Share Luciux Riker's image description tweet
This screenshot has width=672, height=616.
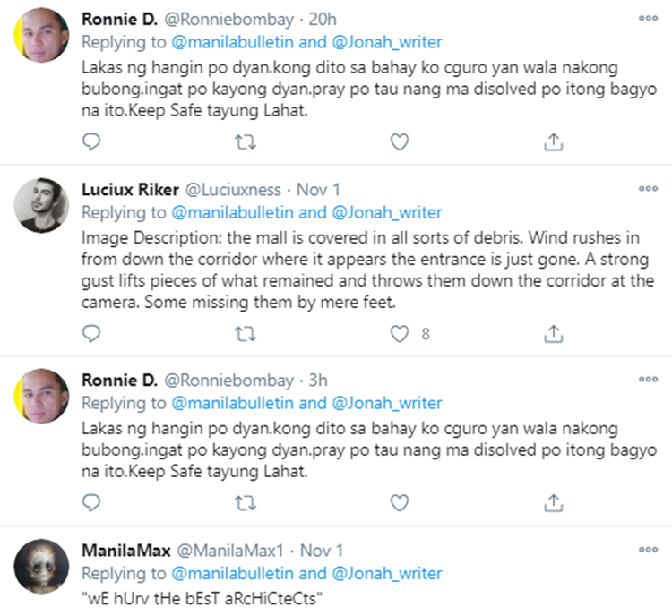[x=554, y=334]
